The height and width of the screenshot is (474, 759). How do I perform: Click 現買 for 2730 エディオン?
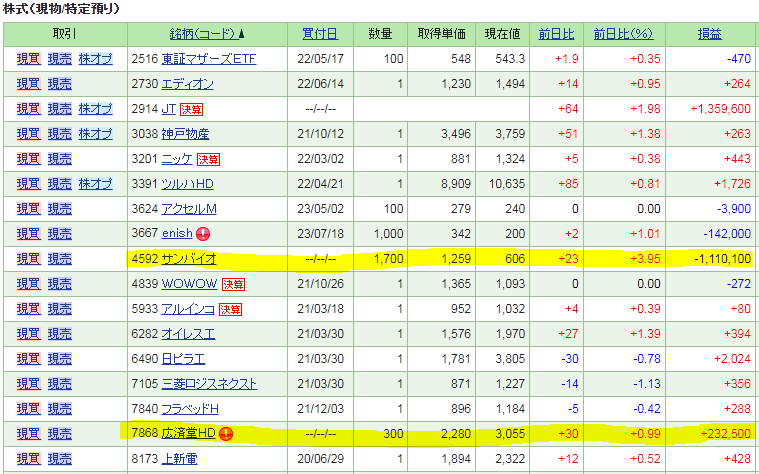pos(29,84)
